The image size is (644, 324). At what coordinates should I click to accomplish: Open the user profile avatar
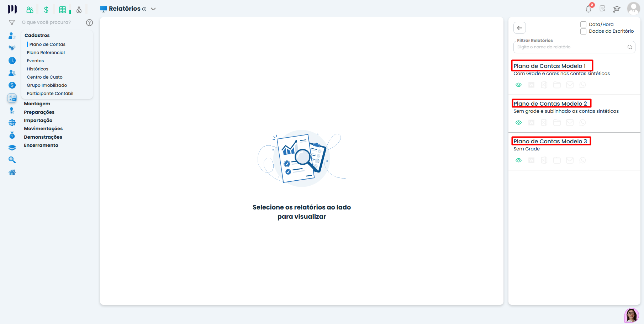tap(633, 9)
